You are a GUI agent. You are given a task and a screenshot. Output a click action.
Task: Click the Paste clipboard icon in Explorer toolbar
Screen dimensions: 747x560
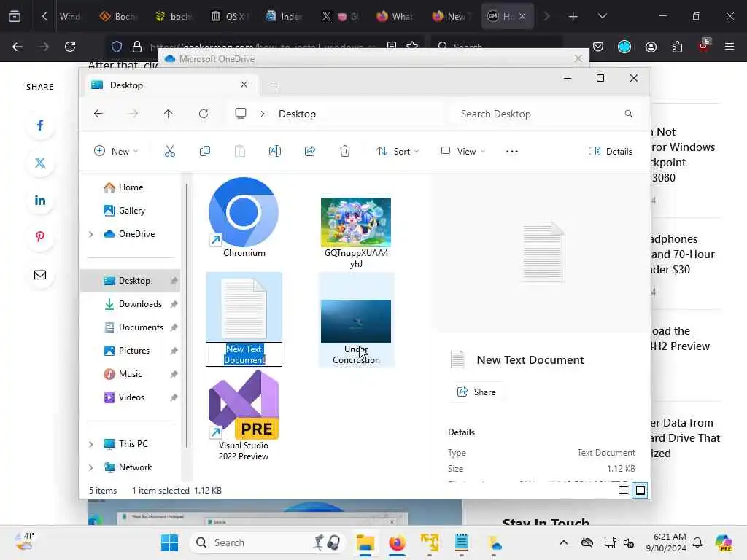[240, 152]
